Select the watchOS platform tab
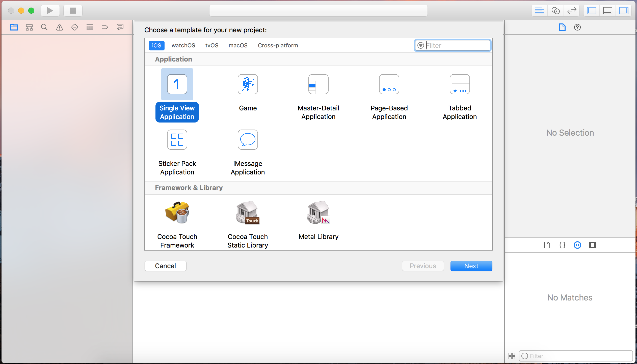Screen dimensions: 637x364 click(x=183, y=45)
